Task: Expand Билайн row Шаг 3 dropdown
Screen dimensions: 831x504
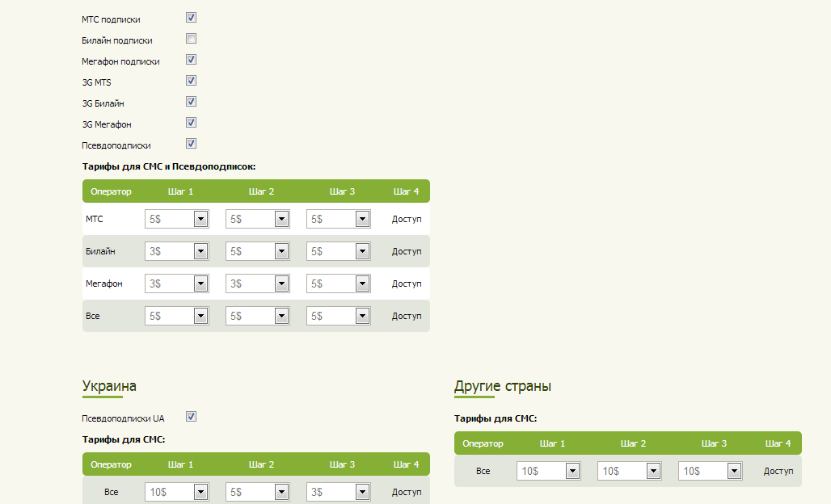Action: click(339, 251)
